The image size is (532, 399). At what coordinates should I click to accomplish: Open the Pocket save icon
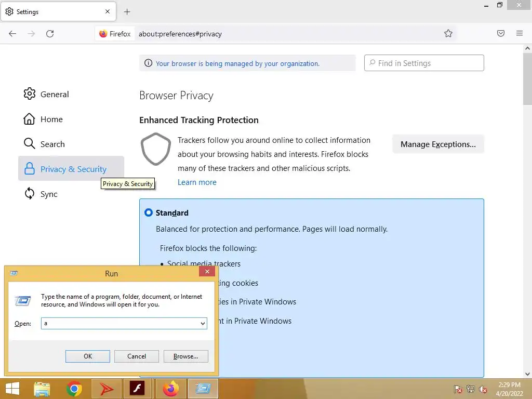pyautogui.click(x=501, y=33)
